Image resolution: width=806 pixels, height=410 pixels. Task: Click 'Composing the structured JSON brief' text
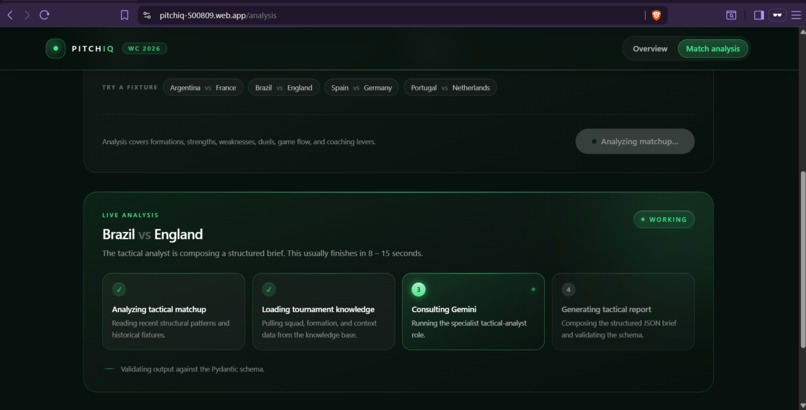click(x=619, y=329)
